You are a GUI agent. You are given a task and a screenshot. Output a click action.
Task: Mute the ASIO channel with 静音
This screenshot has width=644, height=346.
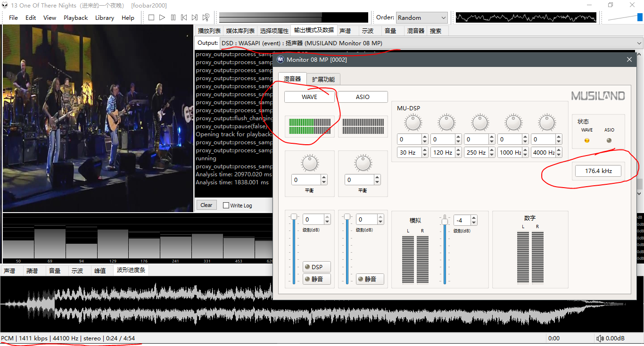click(370, 279)
